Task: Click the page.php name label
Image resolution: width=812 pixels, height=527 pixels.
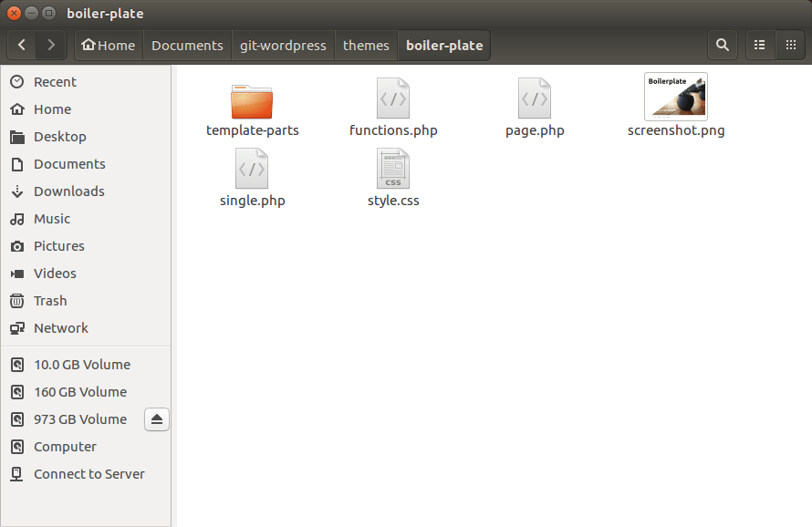Action: tap(535, 130)
